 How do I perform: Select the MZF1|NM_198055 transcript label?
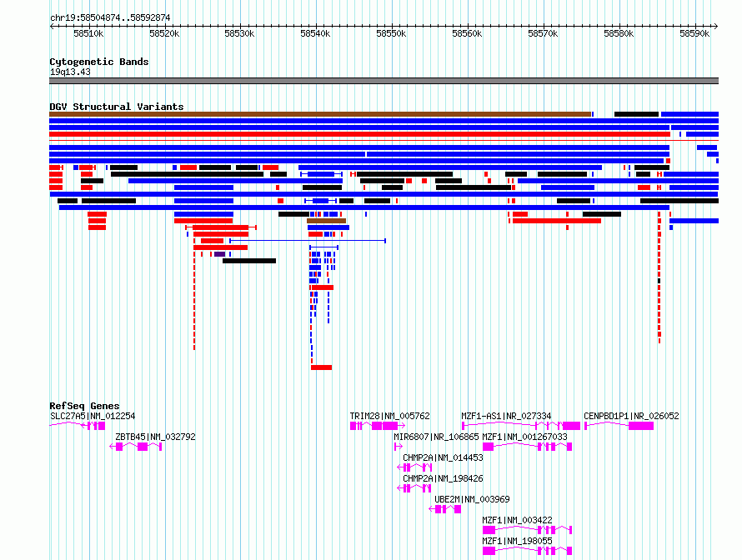point(517,541)
